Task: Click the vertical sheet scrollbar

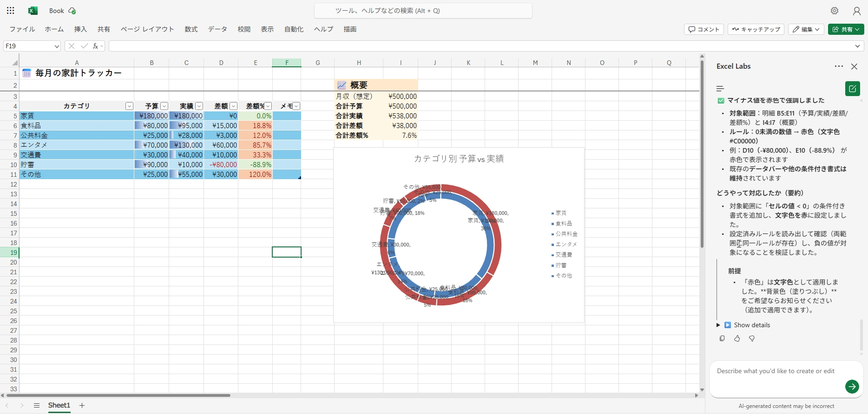Action: coord(702,153)
